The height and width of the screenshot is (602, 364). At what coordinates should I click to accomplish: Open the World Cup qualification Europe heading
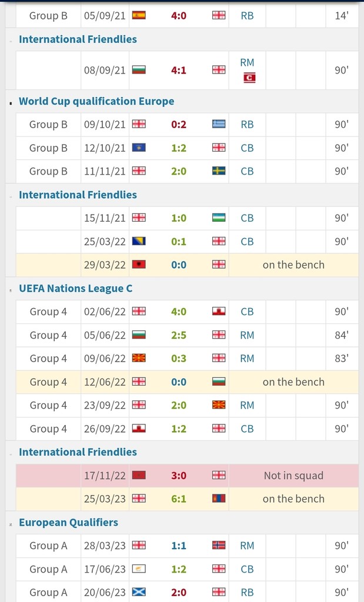96,101
